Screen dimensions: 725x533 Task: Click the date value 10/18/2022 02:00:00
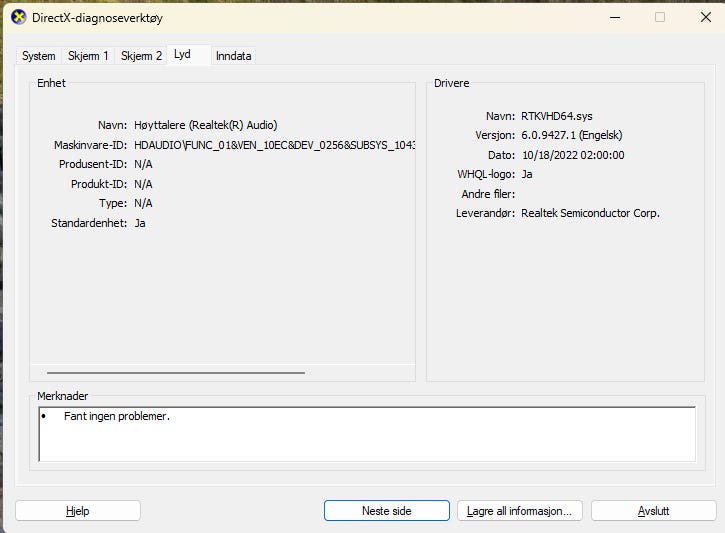tap(573, 155)
